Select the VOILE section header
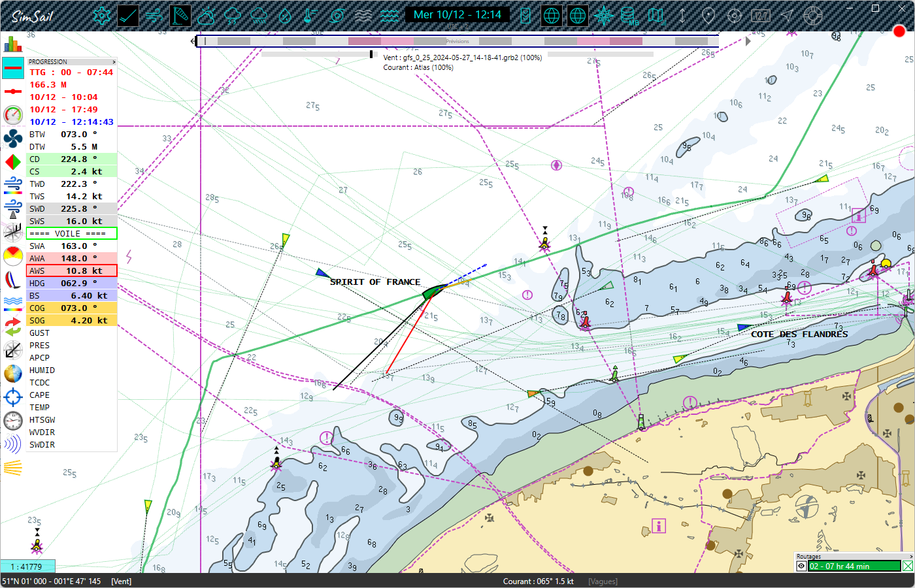 tap(71, 233)
